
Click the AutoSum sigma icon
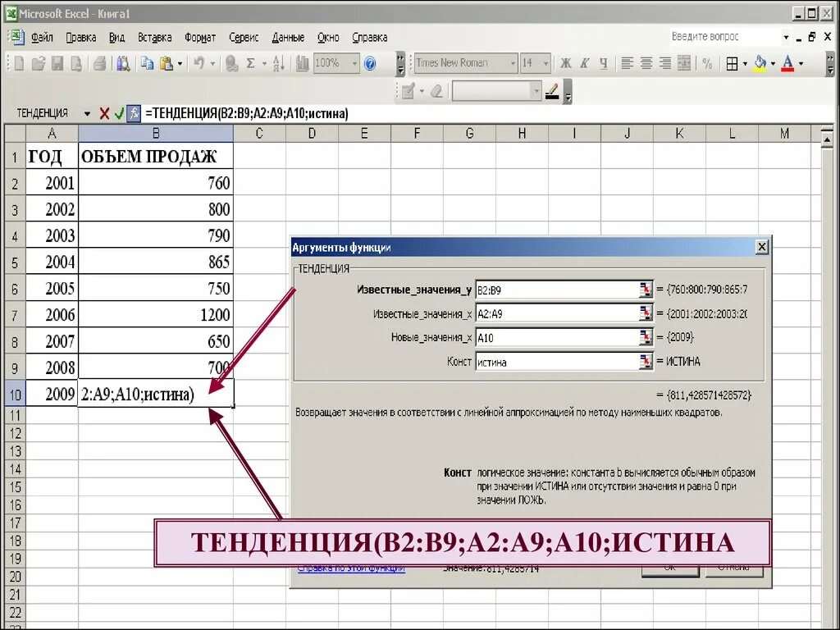(250, 64)
